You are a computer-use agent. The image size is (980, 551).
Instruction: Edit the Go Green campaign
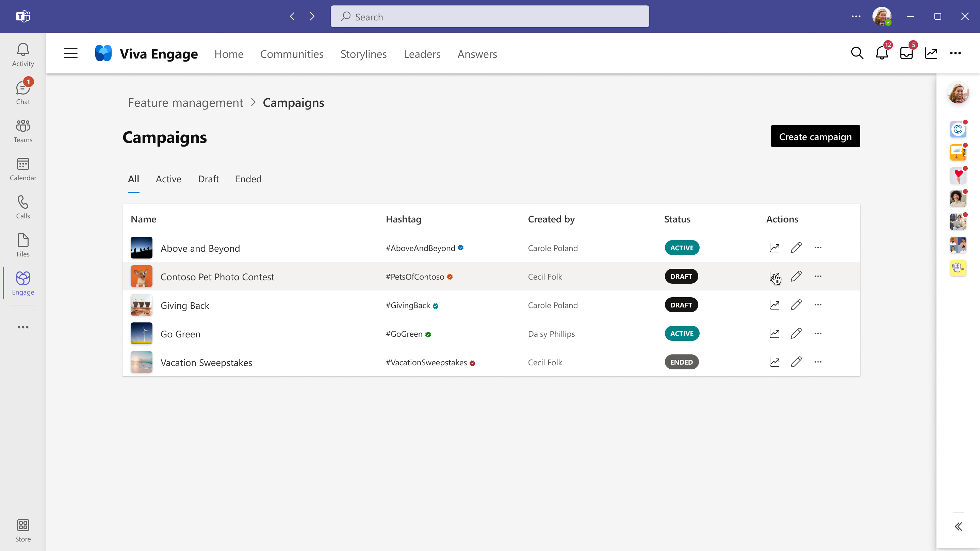[x=796, y=333]
